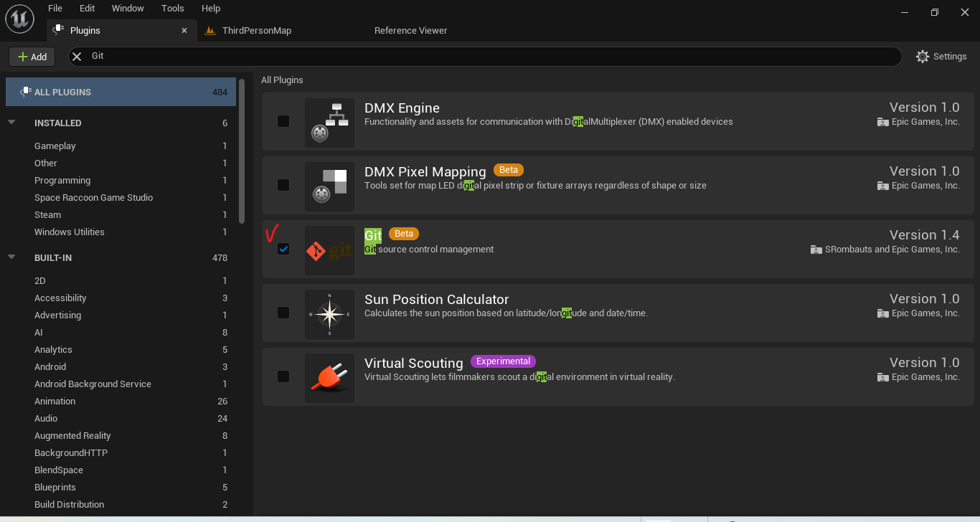Viewport: 980px width, 522px height.
Task: Enable the DMX Pixel Mapping checkbox
Action: pyautogui.click(x=283, y=185)
